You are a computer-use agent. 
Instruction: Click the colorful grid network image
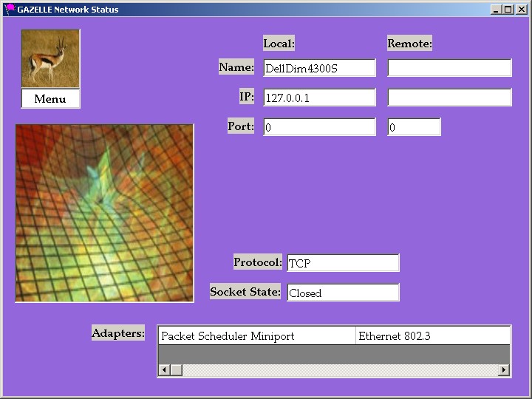pos(104,213)
